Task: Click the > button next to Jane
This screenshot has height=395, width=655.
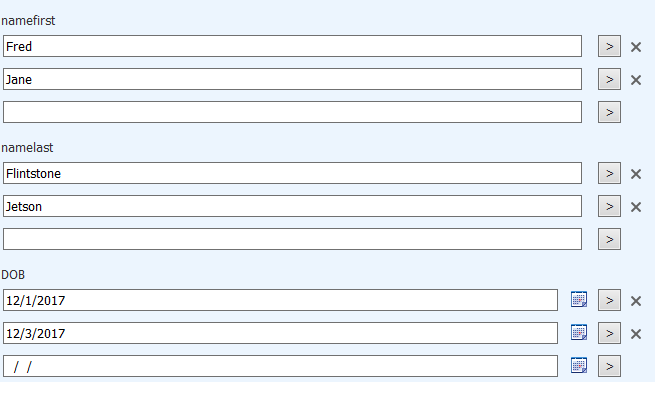Action: [609, 79]
